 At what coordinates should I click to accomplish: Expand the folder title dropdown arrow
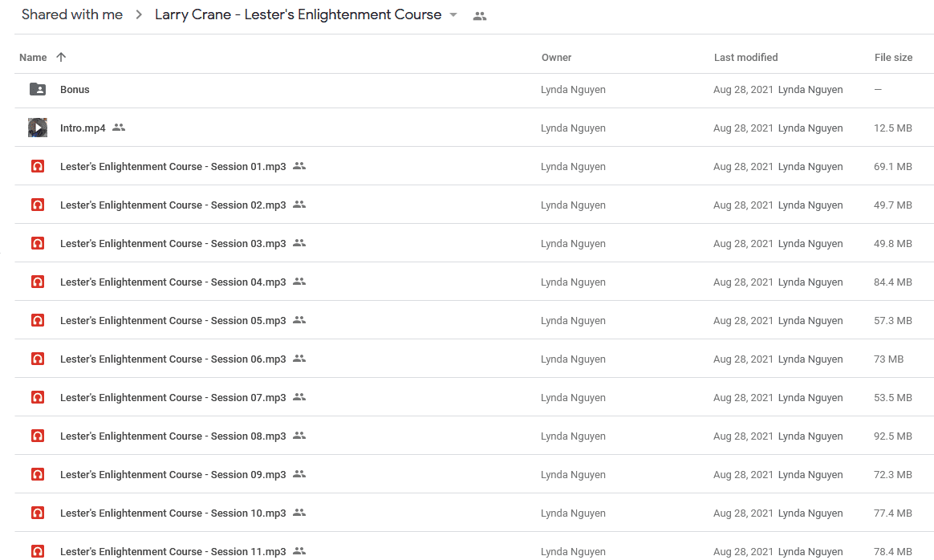coord(453,15)
